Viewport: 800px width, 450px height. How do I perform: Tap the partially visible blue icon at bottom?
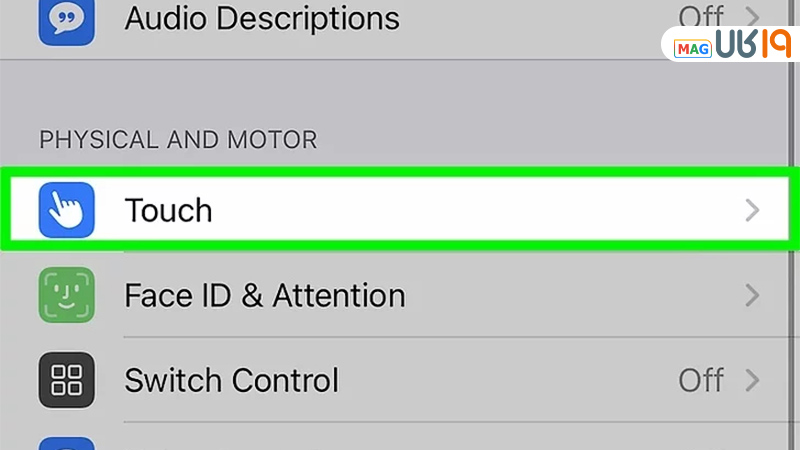point(66,442)
